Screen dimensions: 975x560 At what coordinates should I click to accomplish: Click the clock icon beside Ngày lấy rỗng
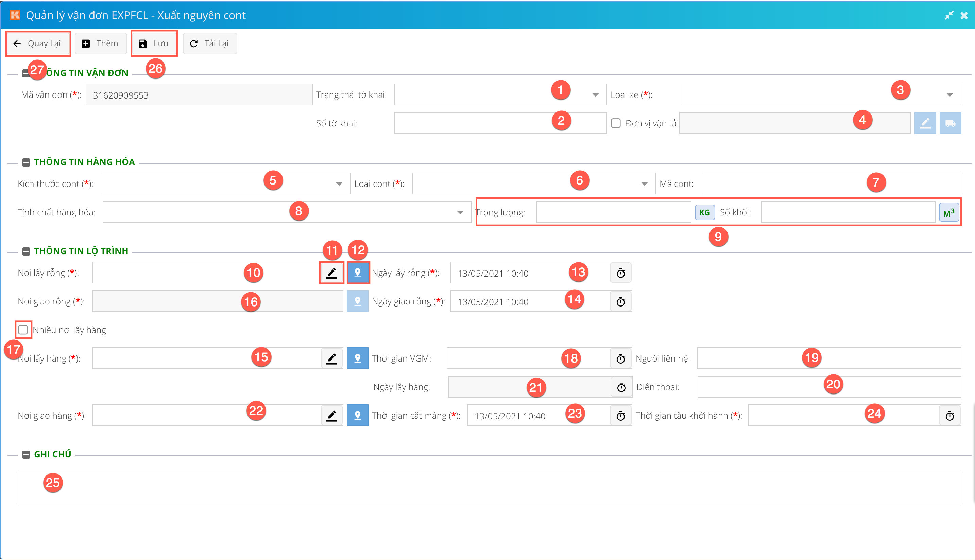coord(620,273)
